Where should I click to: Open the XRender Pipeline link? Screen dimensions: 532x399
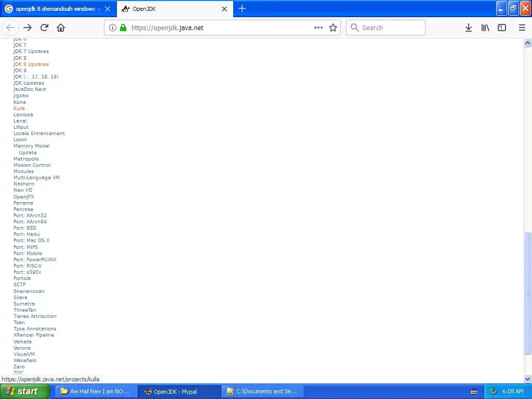pyautogui.click(x=34, y=335)
